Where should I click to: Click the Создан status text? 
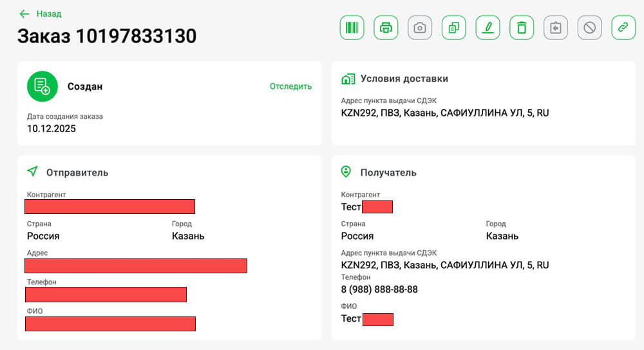click(x=85, y=86)
